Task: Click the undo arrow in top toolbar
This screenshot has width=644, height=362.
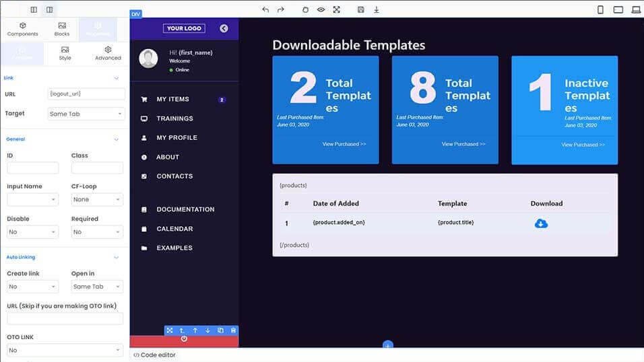Action: [265, 9]
